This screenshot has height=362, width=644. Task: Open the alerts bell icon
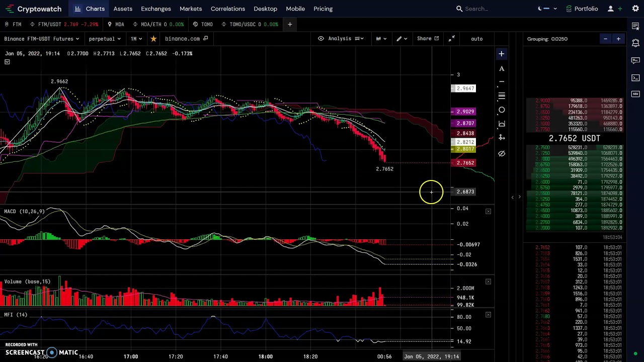coord(635,43)
